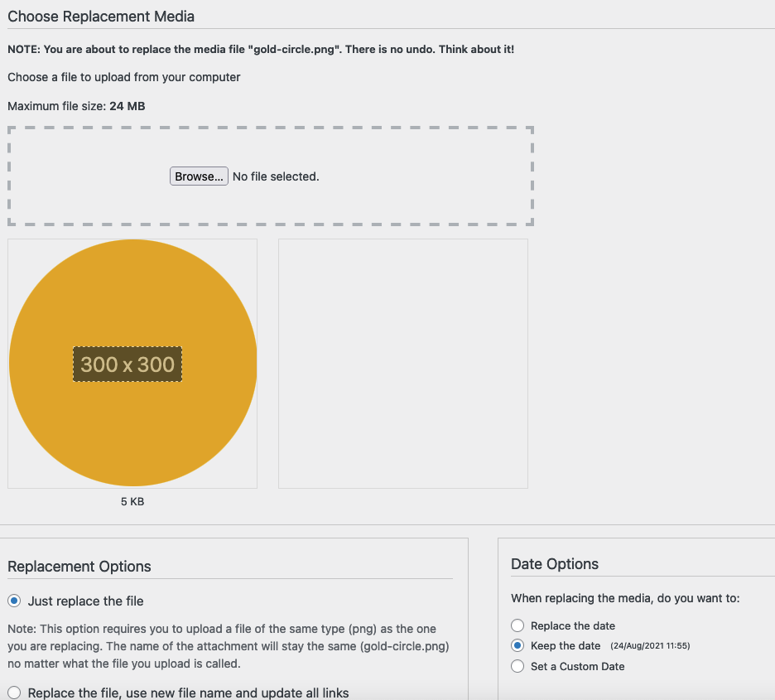Select Keep the date radio button
The width and height of the screenshot is (775, 700).
[x=517, y=645]
